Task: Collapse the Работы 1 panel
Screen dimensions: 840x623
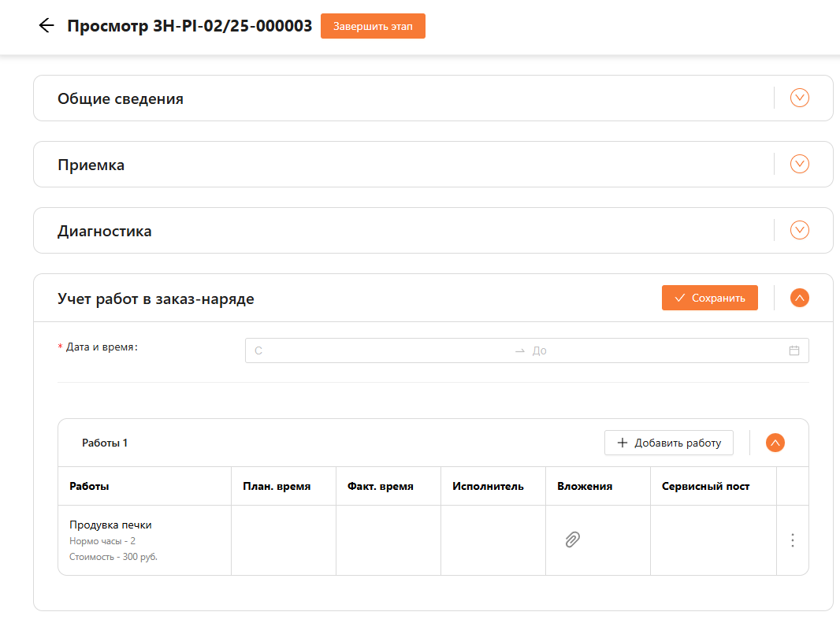Action: (x=775, y=443)
